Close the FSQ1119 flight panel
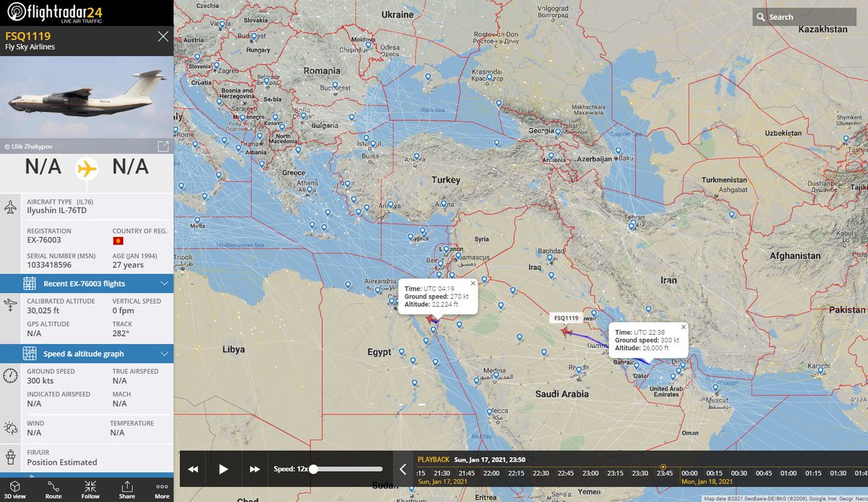 163,36
